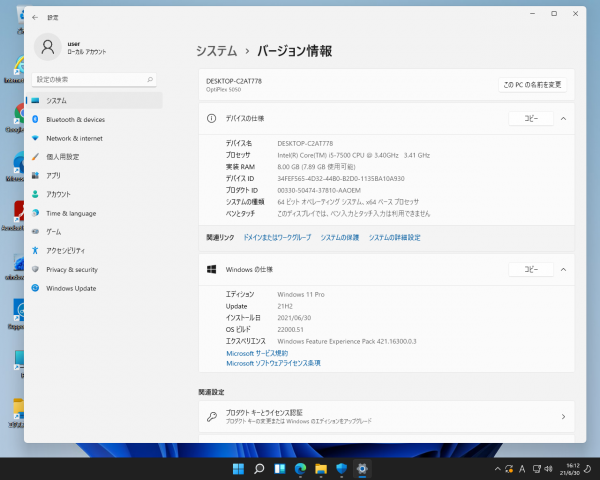
Task: Click the device ID value 34FEF565
Action: coord(341,179)
